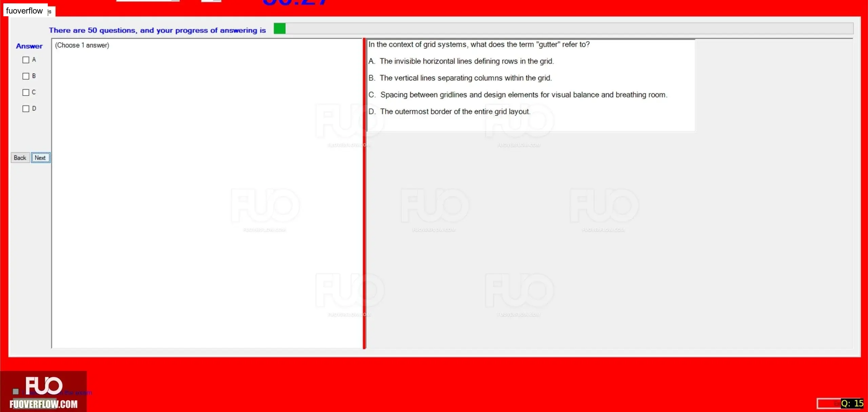This screenshot has height=412, width=868.
Task: Click option B text about vertical lines
Action: point(460,78)
